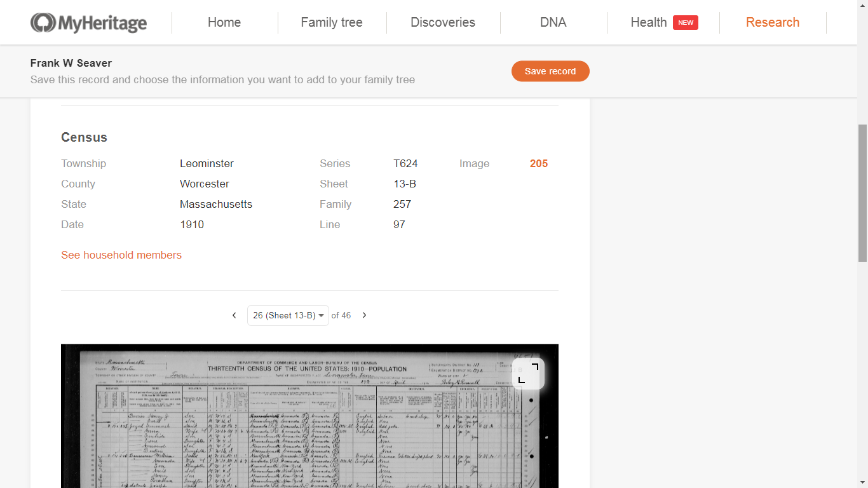Click the MyHeritage logo

88,22
